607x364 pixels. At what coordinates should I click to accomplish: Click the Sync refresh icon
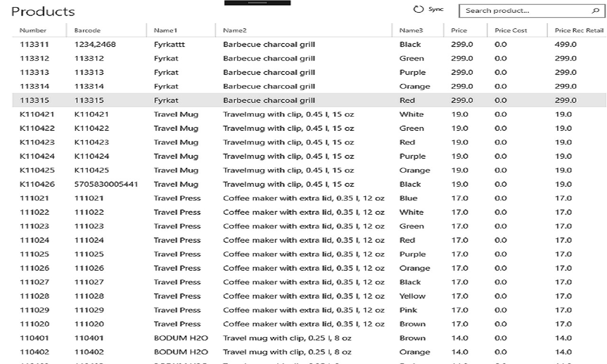pos(418,9)
